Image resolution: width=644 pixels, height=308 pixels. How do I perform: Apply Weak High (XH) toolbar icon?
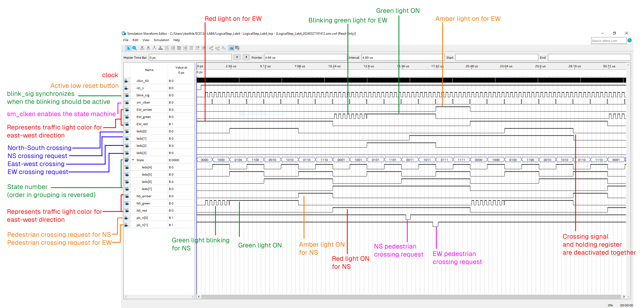pyautogui.click(x=173, y=48)
